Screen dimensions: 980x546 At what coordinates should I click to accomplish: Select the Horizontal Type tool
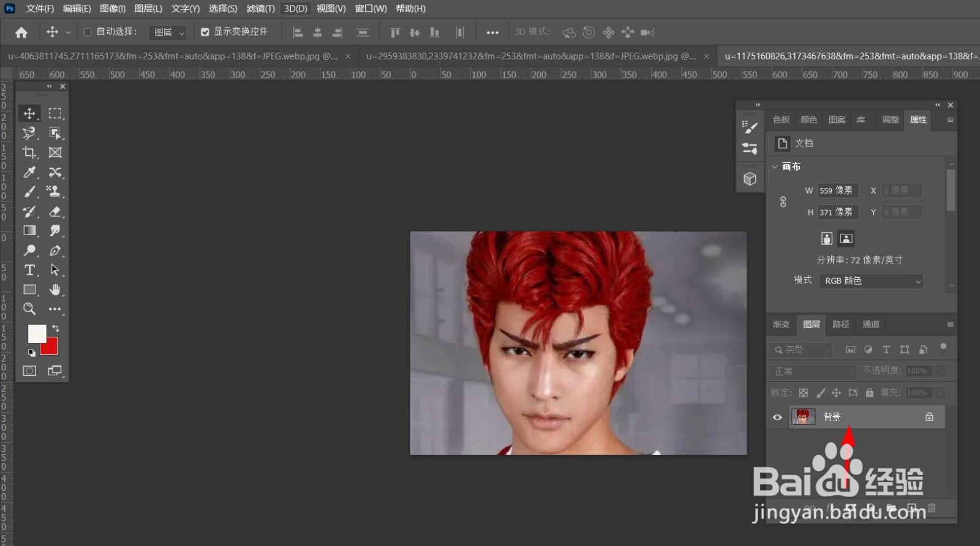[x=29, y=270]
